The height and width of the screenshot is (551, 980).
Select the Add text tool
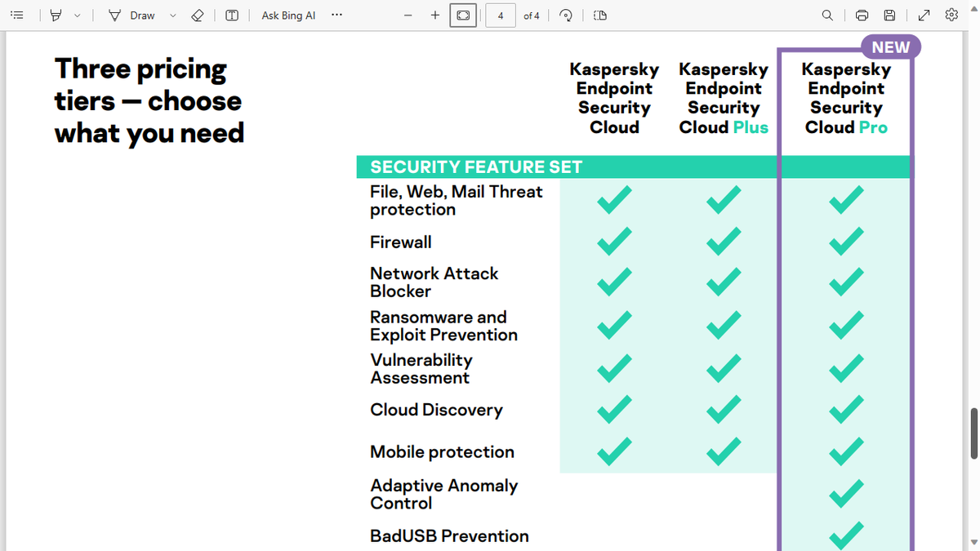232,15
